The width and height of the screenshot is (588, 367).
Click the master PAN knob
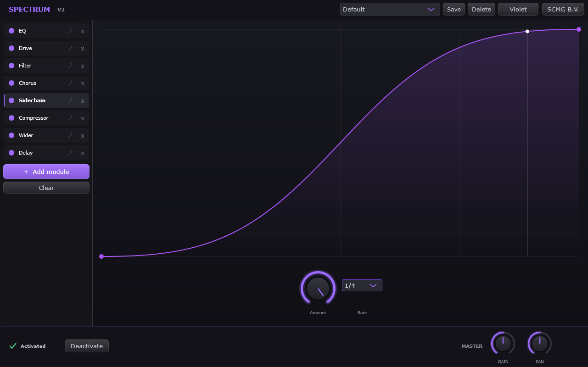[x=539, y=343]
